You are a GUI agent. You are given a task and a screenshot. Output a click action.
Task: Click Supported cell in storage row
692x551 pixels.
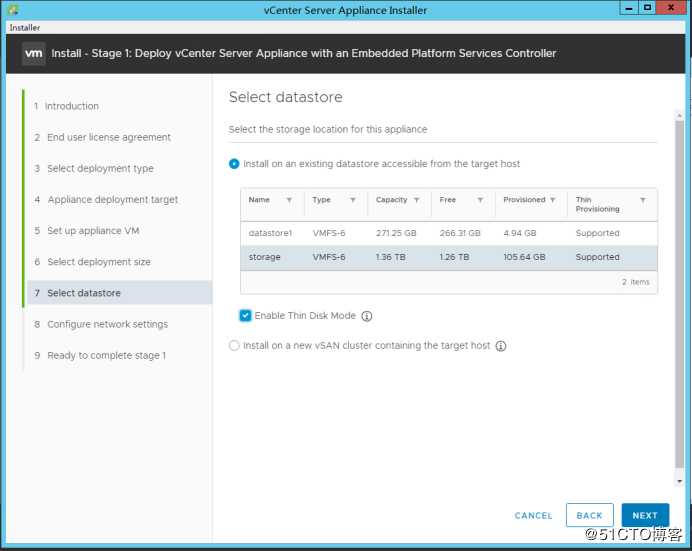598,257
